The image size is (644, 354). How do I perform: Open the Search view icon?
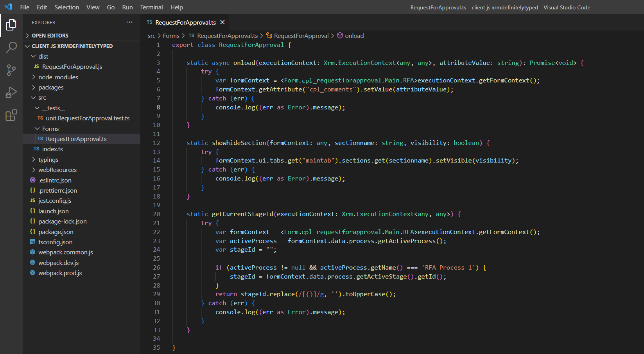(x=11, y=47)
